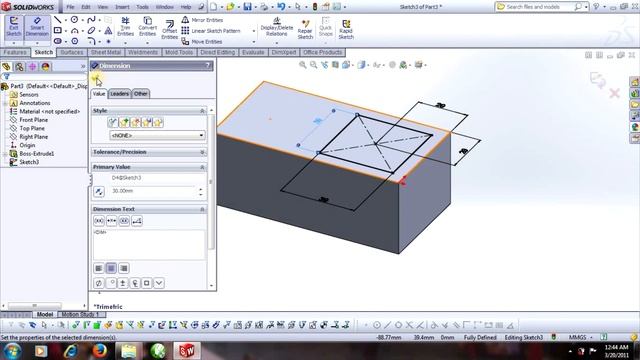640x360 pixels.
Task: Click green checkmark to accept dimension
Action: [x=95, y=78]
